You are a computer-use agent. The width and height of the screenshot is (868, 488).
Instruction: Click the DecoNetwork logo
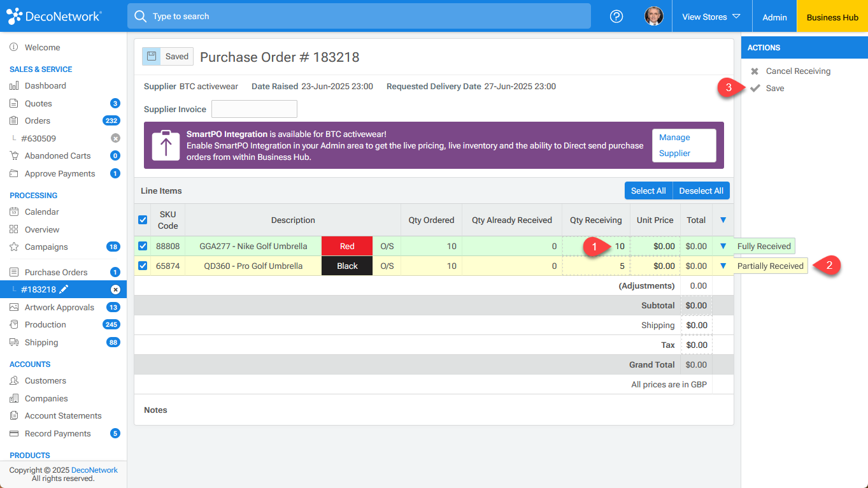tap(54, 15)
